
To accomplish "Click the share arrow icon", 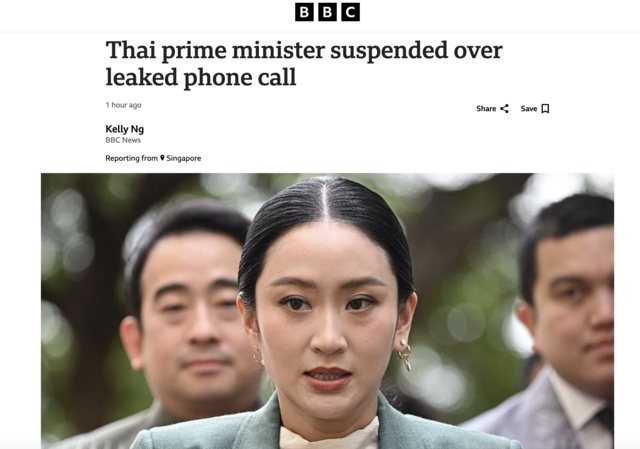I will (x=504, y=109).
